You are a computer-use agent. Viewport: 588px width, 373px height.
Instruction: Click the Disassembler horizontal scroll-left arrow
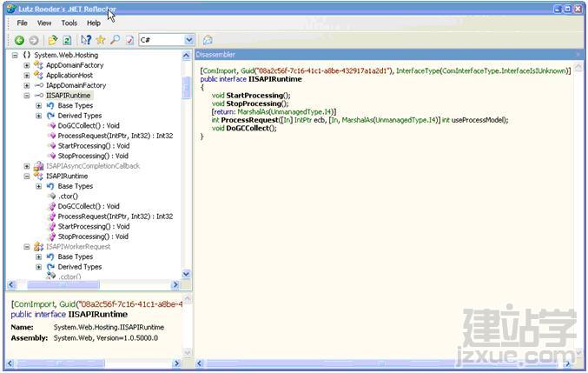(200, 363)
